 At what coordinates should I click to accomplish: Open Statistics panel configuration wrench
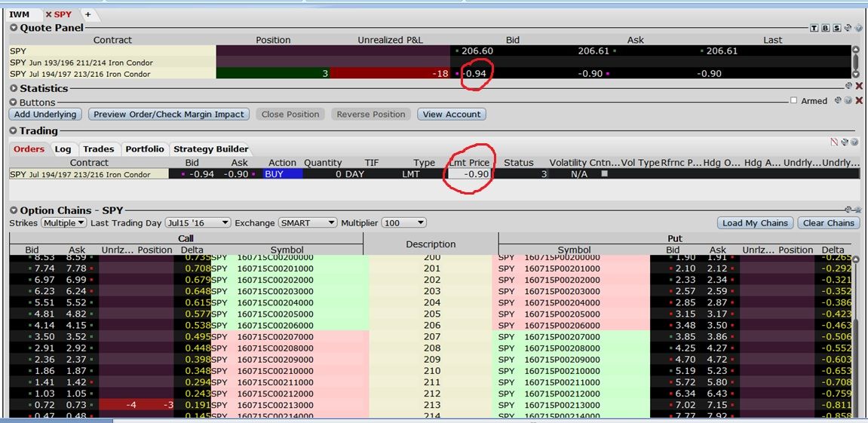(x=848, y=86)
